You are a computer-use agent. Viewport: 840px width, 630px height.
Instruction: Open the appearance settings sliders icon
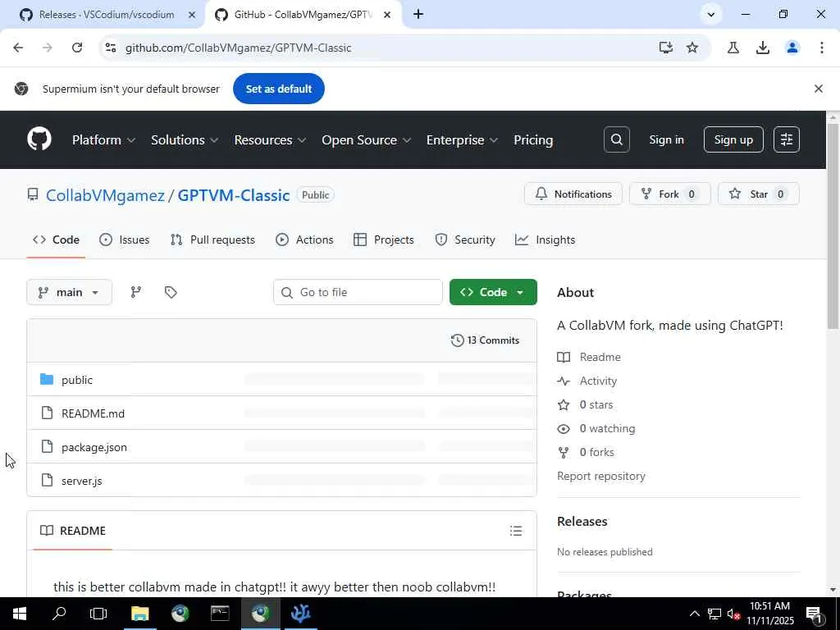click(x=786, y=139)
